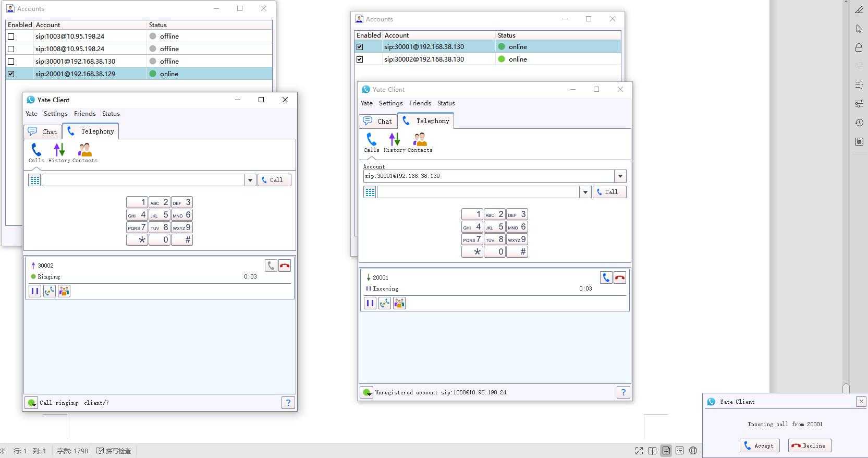This screenshot has height=458, width=868.
Task: Close the incoming call notification popup
Action: 861,401
